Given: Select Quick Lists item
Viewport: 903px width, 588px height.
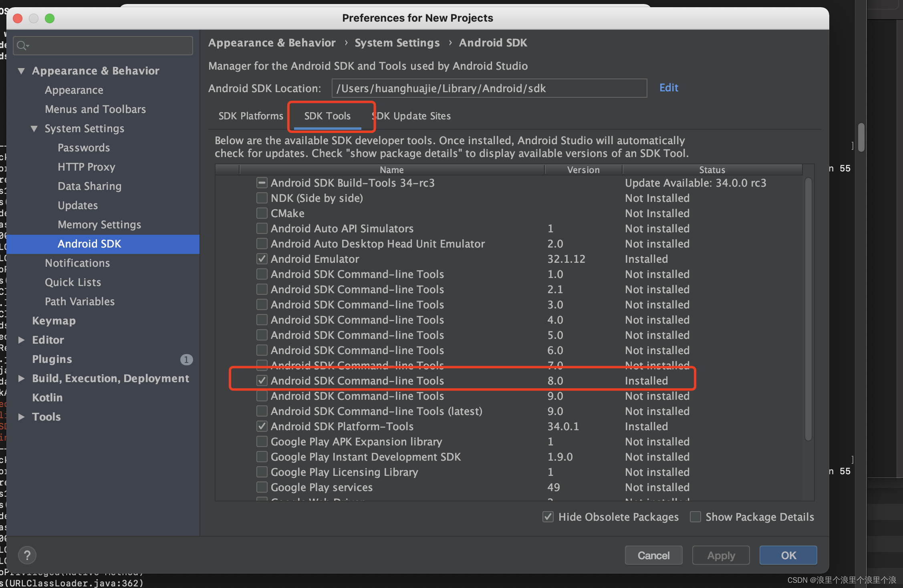Looking at the screenshot, I should 73,282.
